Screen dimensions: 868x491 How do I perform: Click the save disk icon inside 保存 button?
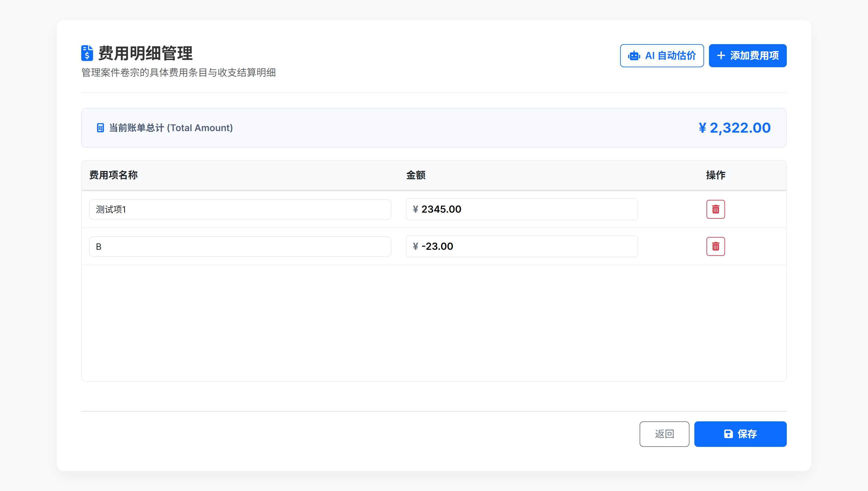pos(728,434)
